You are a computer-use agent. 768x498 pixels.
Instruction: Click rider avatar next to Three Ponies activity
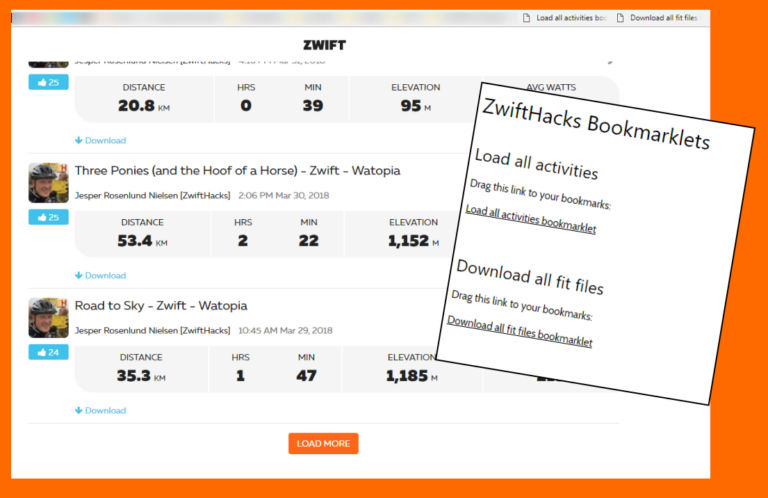(x=48, y=183)
